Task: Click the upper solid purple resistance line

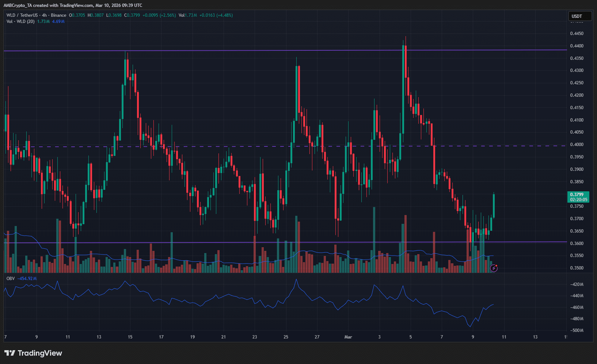Action: (x=261, y=50)
